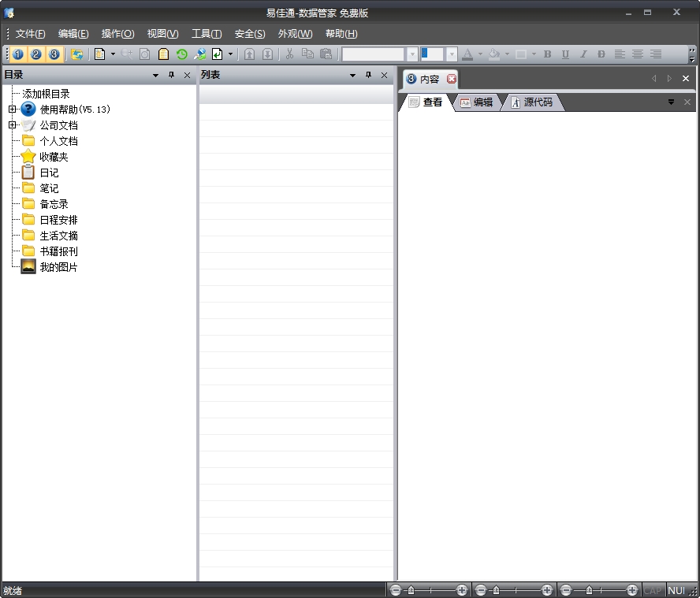700x598 pixels.
Task: Click the blue brush tool icon
Action: pos(199,54)
